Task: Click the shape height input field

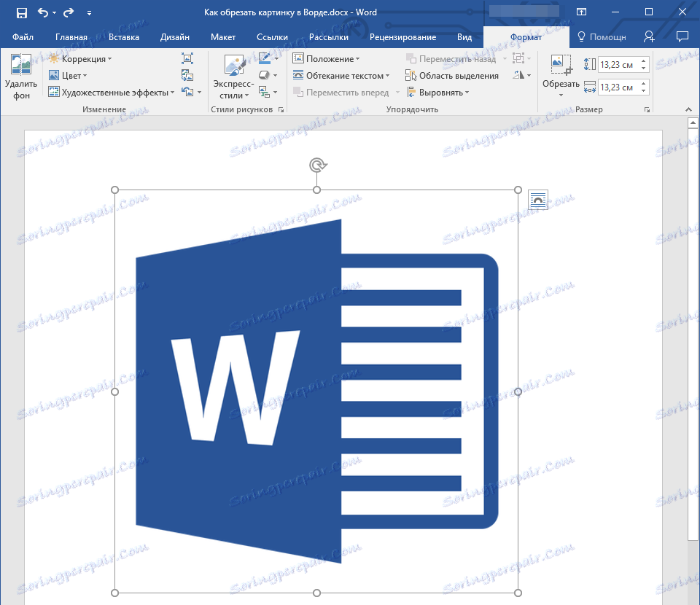Action: [x=618, y=65]
